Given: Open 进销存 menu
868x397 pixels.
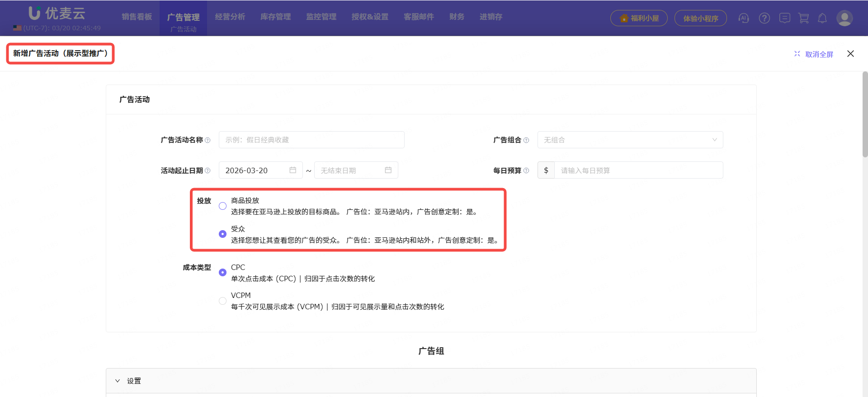Looking at the screenshot, I should coord(491,17).
